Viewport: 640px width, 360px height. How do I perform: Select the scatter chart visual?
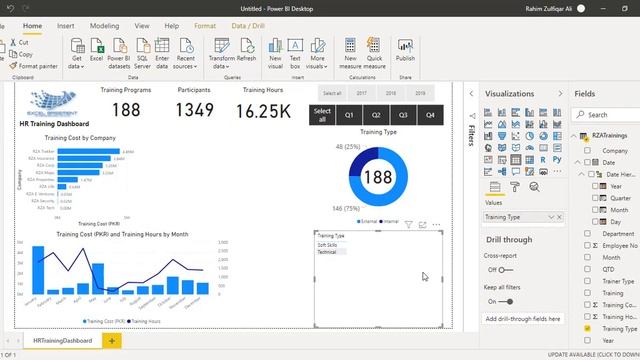[x=516, y=136]
